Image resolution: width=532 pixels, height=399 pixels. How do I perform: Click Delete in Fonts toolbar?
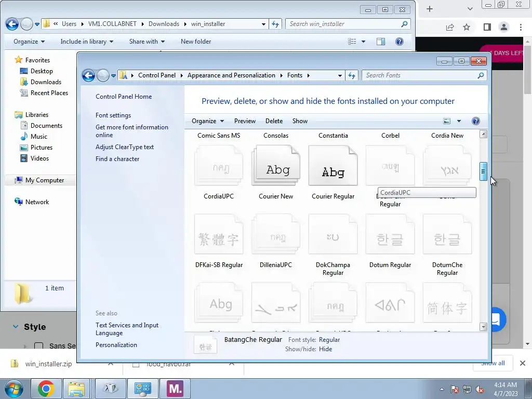pyautogui.click(x=274, y=121)
